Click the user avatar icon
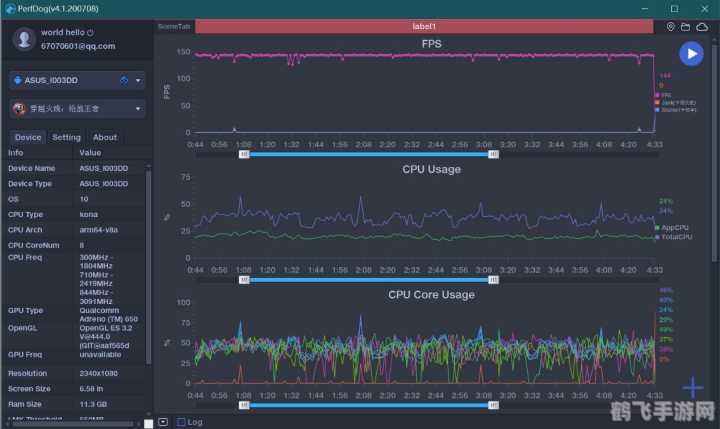Viewport: 720px width, 429px height. 24,38
